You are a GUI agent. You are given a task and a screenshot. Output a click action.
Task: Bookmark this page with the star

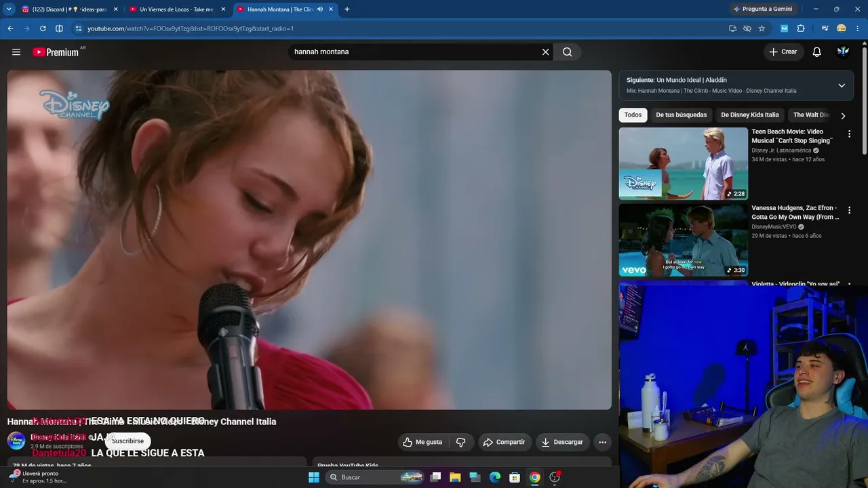point(762,28)
